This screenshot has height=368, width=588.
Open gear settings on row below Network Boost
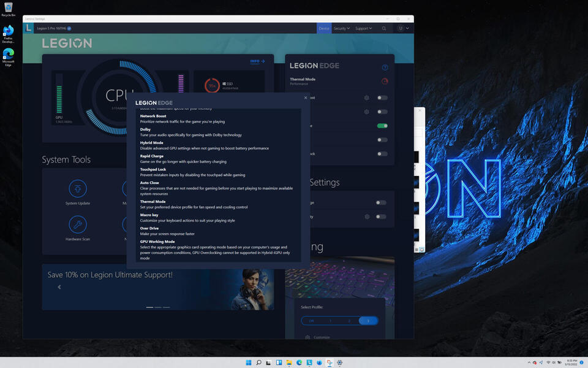(x=366, y=112)
